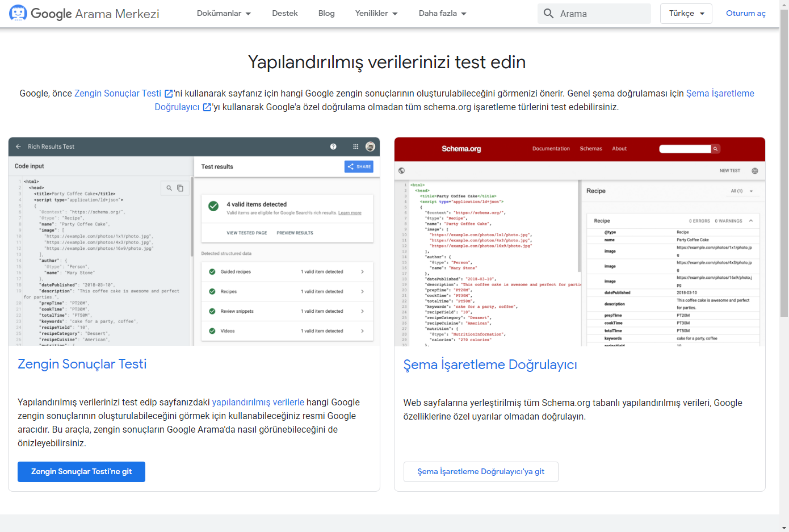Click page vertical scrollbar thumb

(x=784, y=164)
